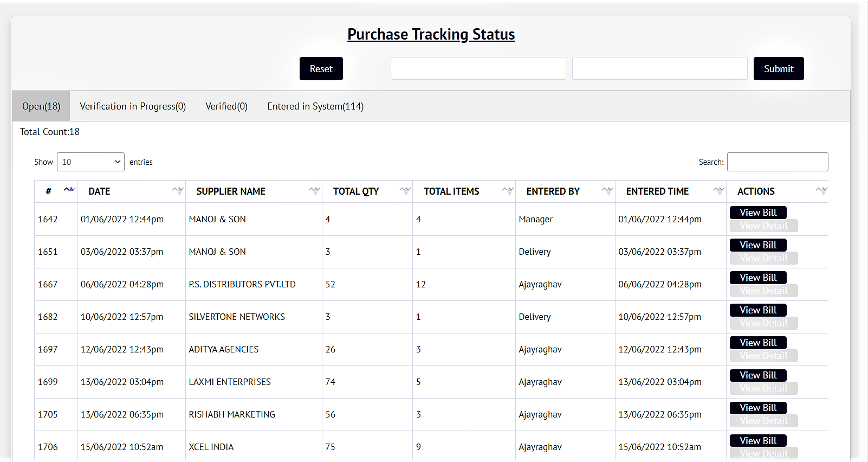The image size is (868, 462).
Task: Click the Submit button
Action: pyautogui.click(x=778, y=69)
